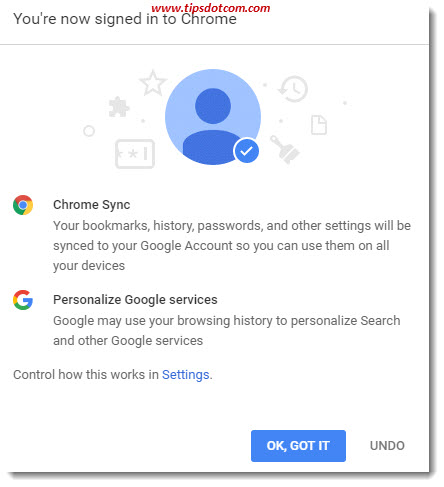
Task: Click the browsing history personalization description
Action: point(227,330)
